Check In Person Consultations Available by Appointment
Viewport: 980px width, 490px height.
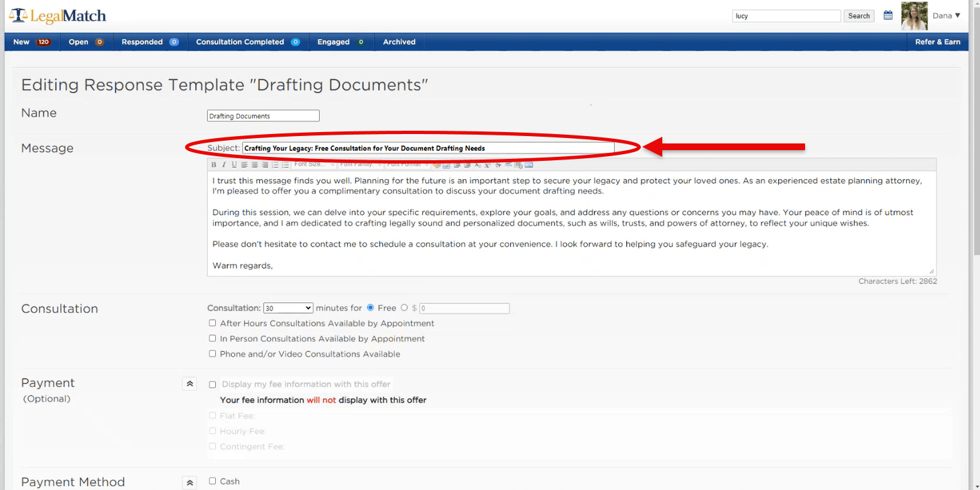point(212,339)
